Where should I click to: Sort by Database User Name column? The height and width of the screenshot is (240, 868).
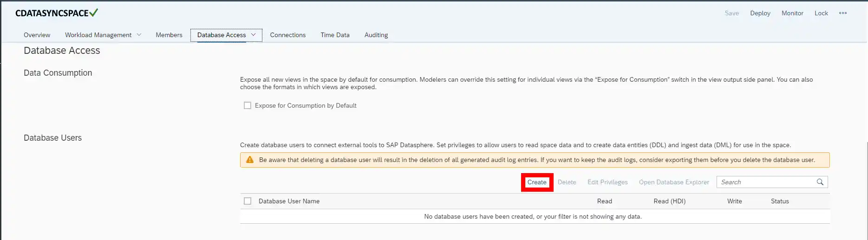(289, 201)
